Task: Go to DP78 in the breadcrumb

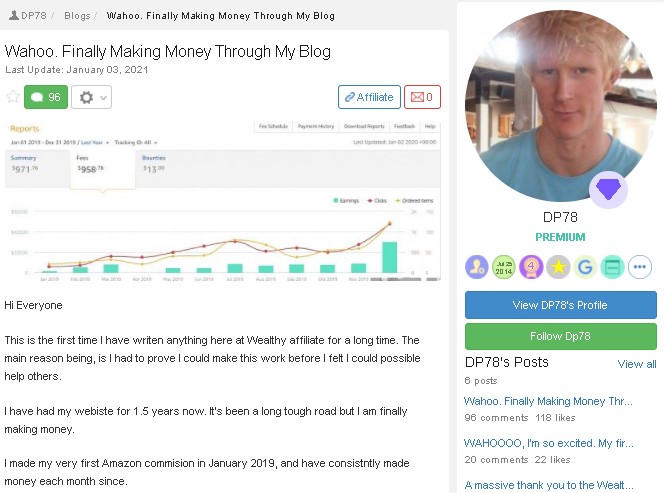Action: 28,16
